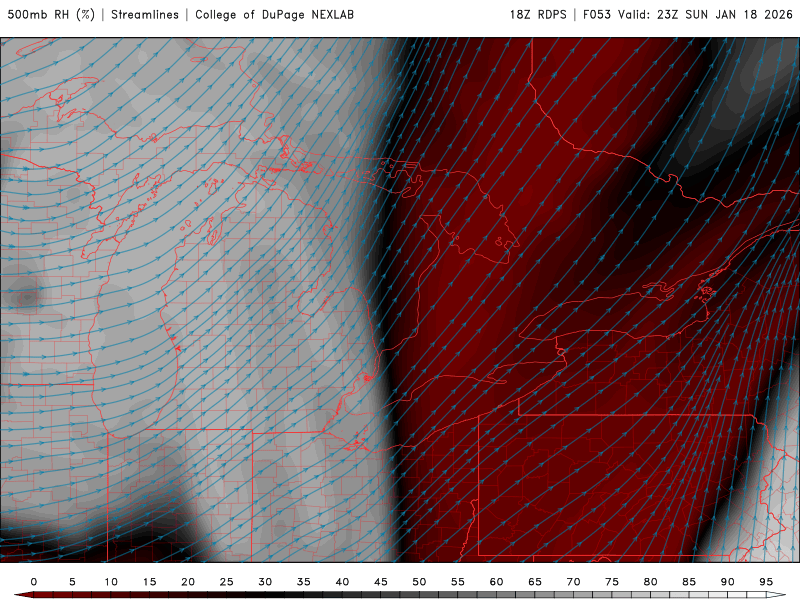Select the '90' percent legend label
Screen dimensions: 800x600
(x=728, y=582)
